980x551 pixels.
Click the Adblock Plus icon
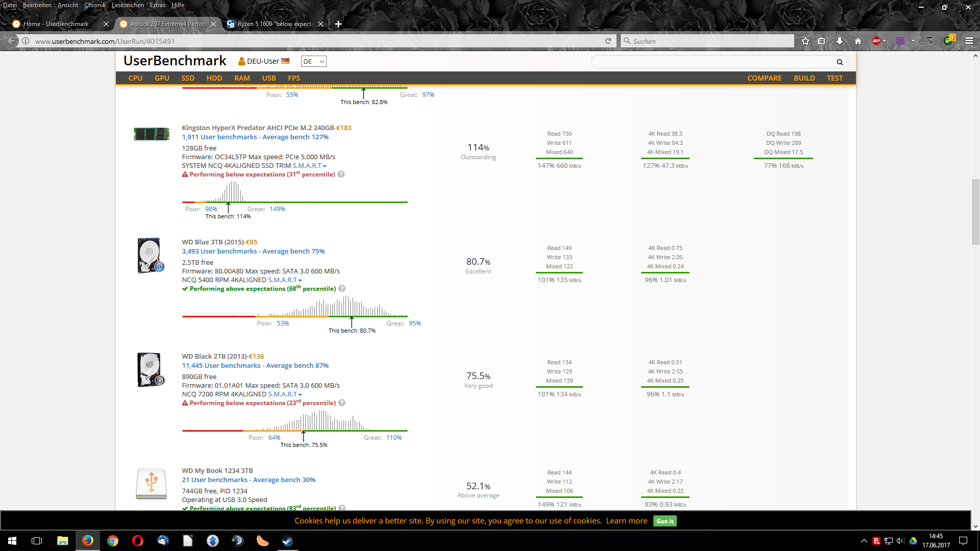[876, 41]
